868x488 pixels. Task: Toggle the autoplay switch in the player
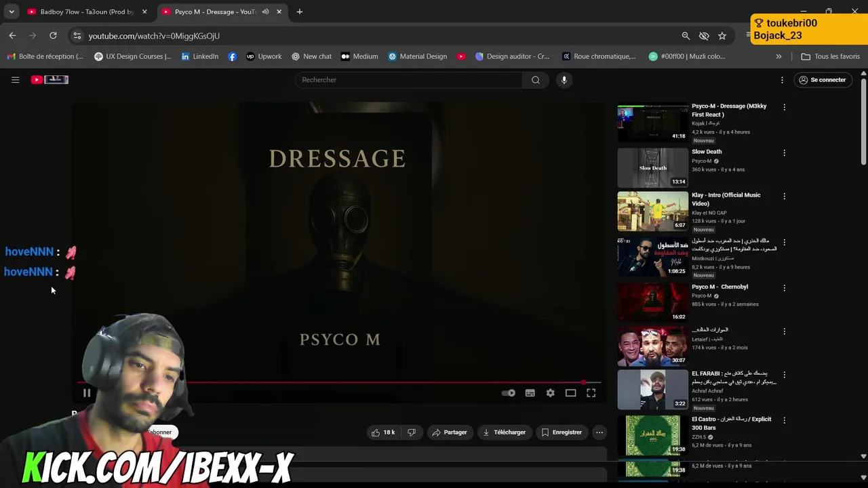pyautogui.click(x=509, y=393)
